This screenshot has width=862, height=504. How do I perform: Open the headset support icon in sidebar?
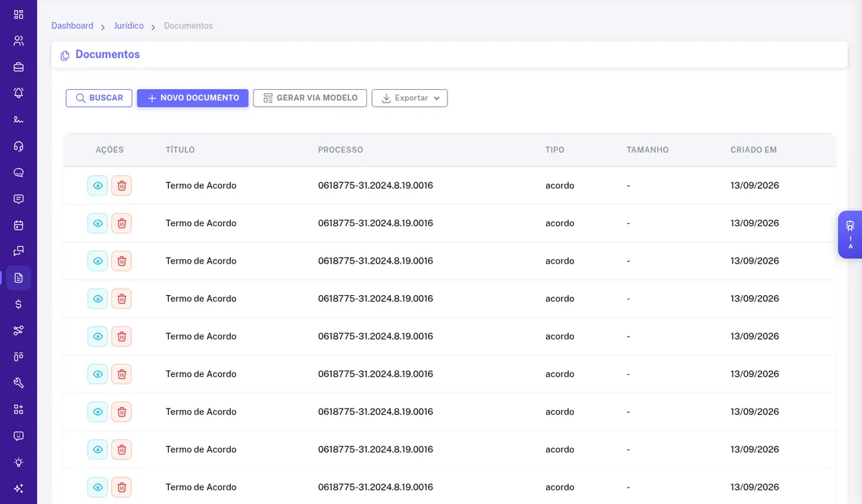pos(19,146)
